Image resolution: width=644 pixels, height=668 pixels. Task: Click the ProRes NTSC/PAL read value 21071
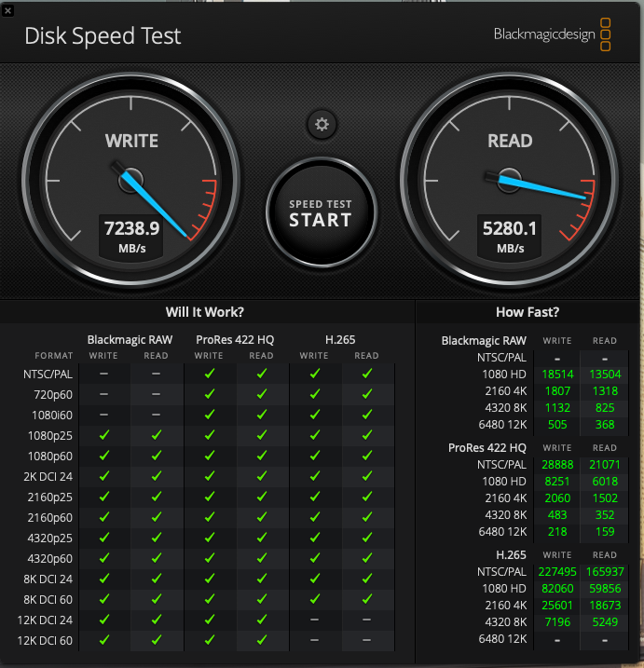tap(605, 465)
